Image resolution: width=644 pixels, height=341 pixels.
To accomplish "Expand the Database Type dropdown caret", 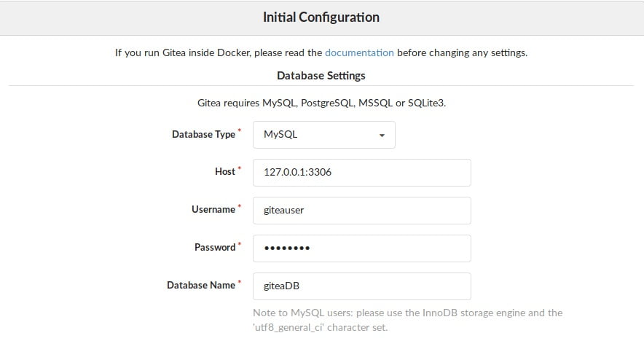I will (382, 136).
